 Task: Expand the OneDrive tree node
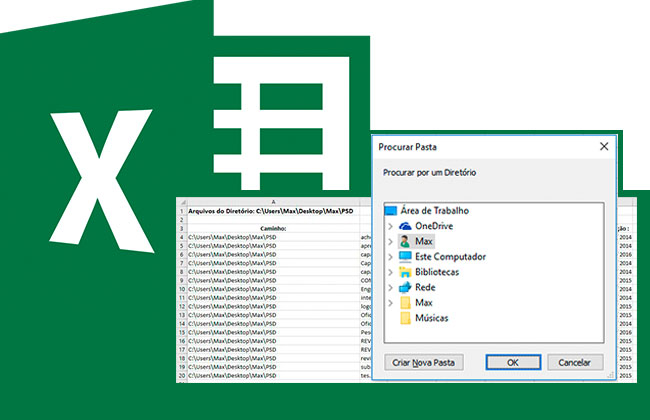(390, 226)
